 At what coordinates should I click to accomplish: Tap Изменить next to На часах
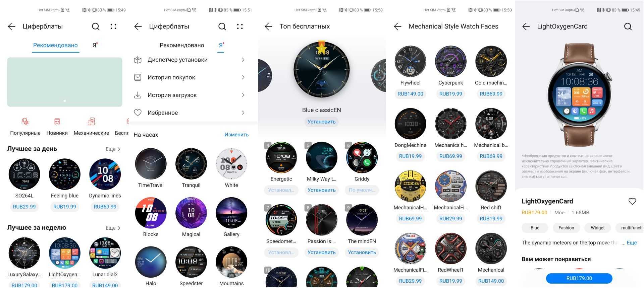236,135
